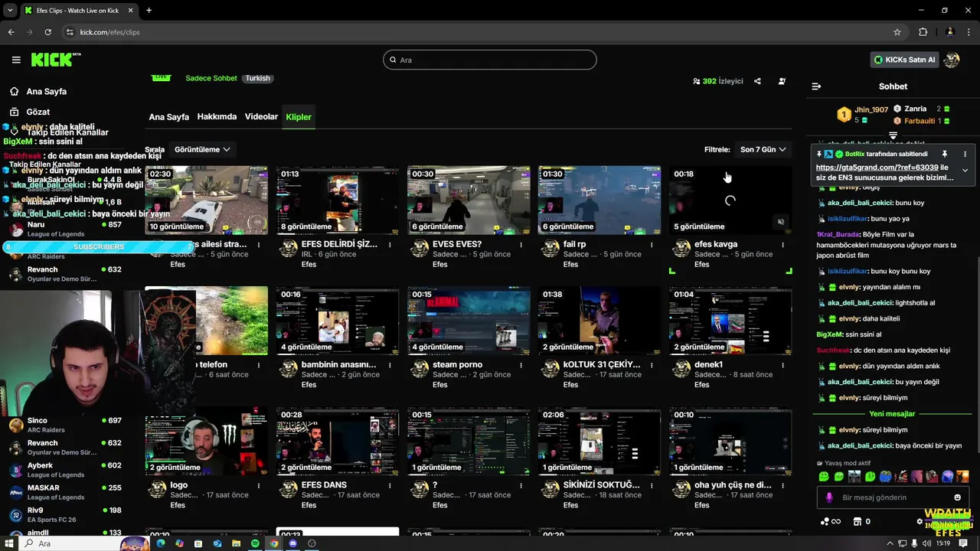This screenshot has height=551, width=980.
Task: Switch to the Videolar tab
Action: (x=261, y=117)
